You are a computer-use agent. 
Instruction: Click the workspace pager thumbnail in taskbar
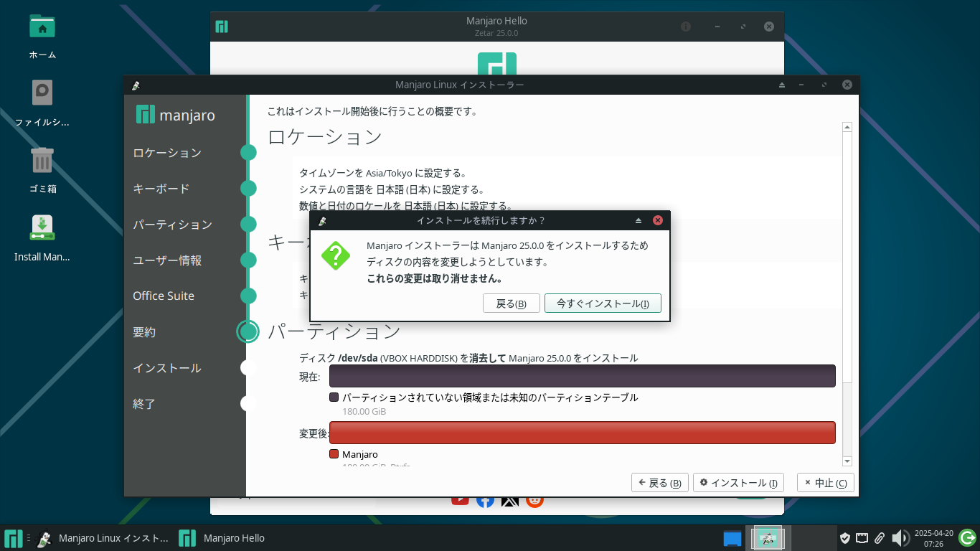pos(768,538)
